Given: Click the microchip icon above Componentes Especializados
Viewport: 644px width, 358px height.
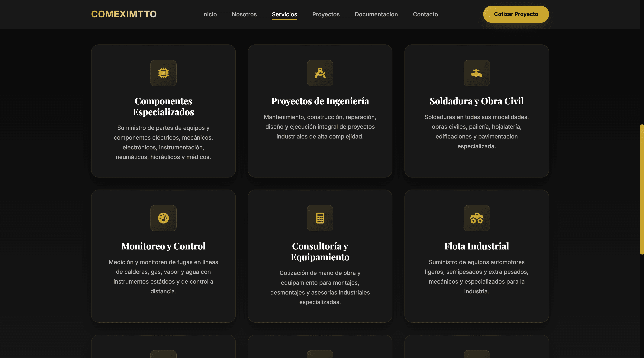Looking at the screenshot, I should click(163, 73).
